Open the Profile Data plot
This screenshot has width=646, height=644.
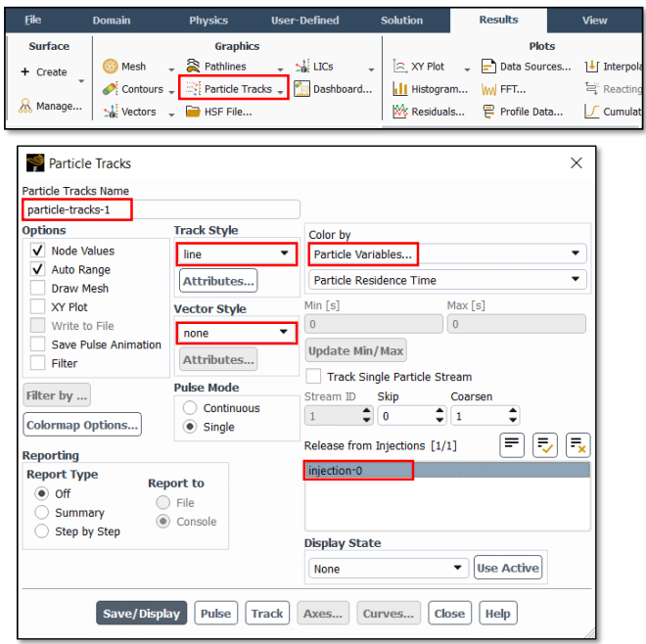523,112
